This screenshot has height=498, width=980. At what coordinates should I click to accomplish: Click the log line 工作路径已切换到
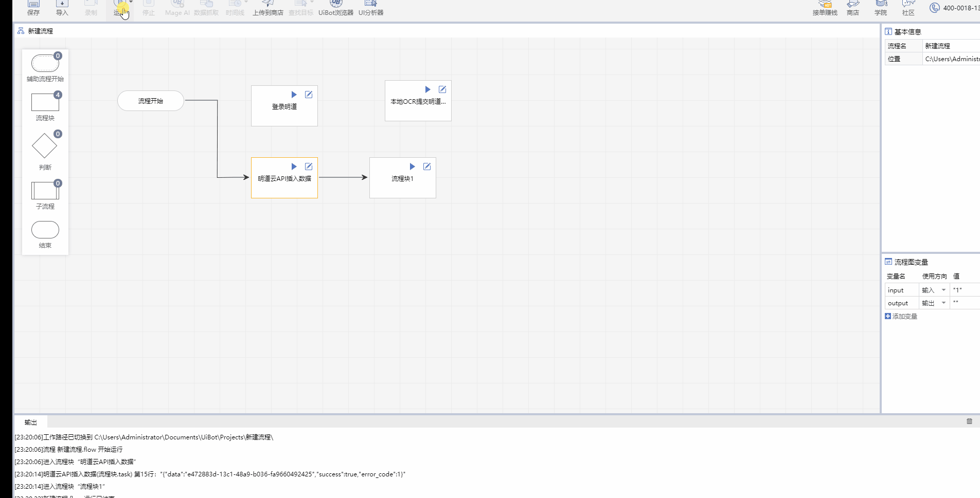(x=144, y=437)
